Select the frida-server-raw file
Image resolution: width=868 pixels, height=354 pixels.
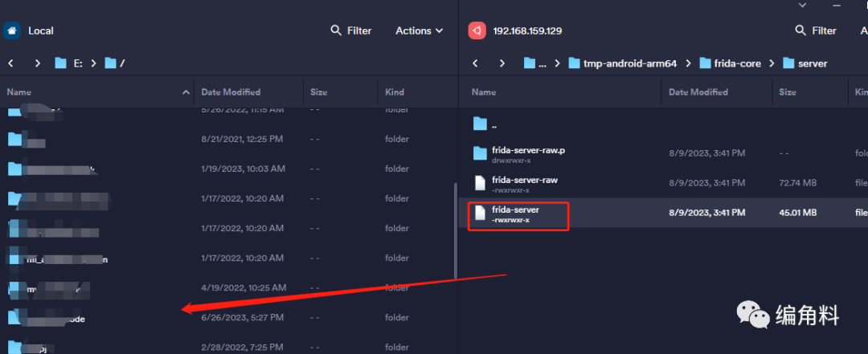click(x=663, y=183)
